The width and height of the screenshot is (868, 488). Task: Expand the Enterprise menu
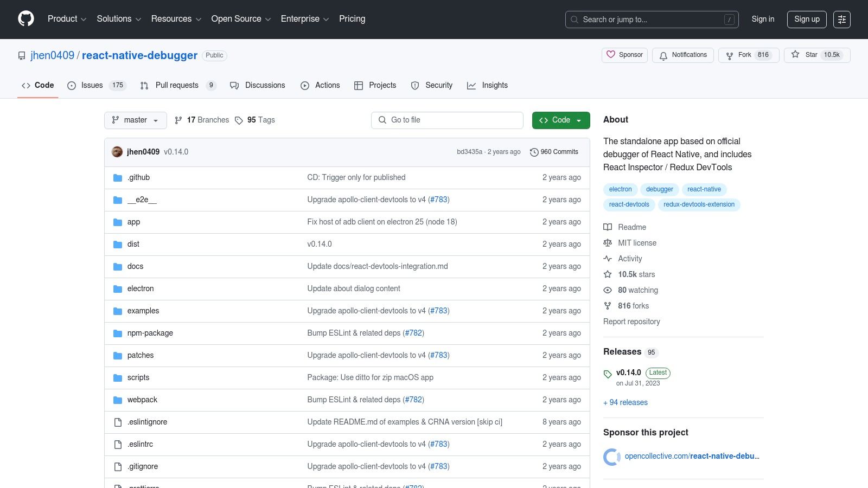point(305,19)
